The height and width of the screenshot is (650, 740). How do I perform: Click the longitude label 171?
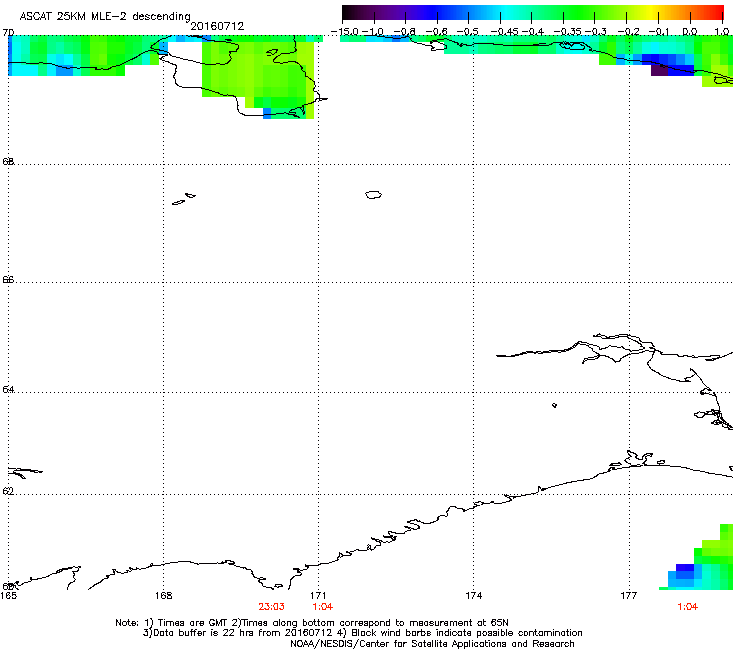319,596
